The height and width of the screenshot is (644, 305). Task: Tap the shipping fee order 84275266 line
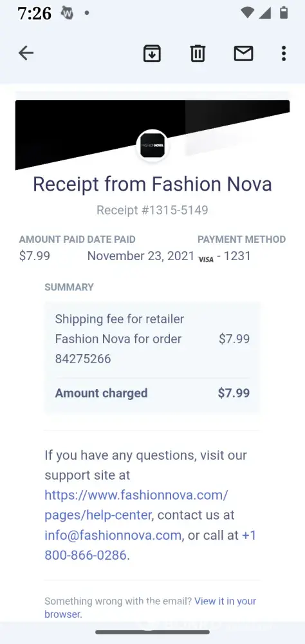(x=152, y=339)
